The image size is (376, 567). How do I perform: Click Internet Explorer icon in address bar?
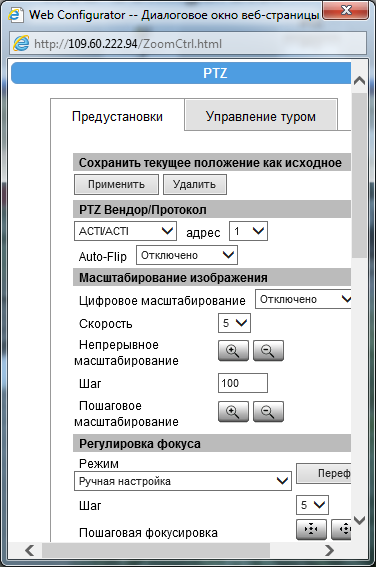point(21,43)
